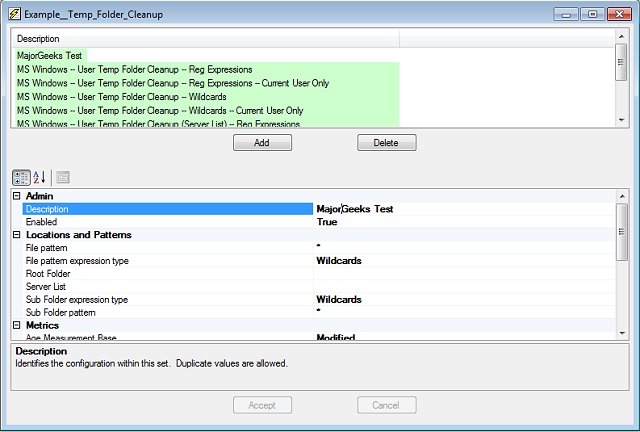The width and height of the screenshot is (640, 432).
Task: Minimize the Example__Temp_Folder_Cleanup window
Action: pos(566,14)
